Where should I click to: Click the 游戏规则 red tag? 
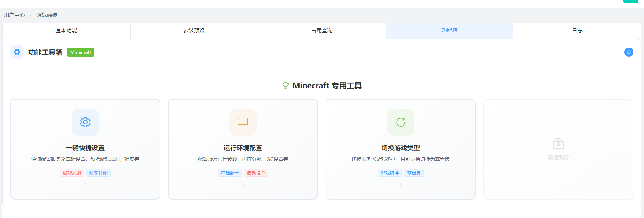coord(72,173)
